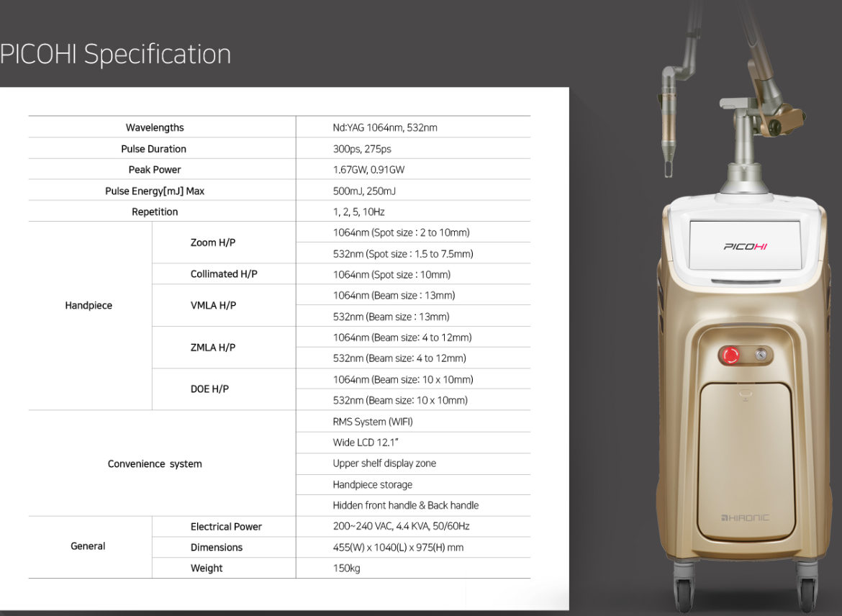Viewport: 842px width, 616px height.
Task: Select the Pulse Duration label
Action: tap(153, 149)
